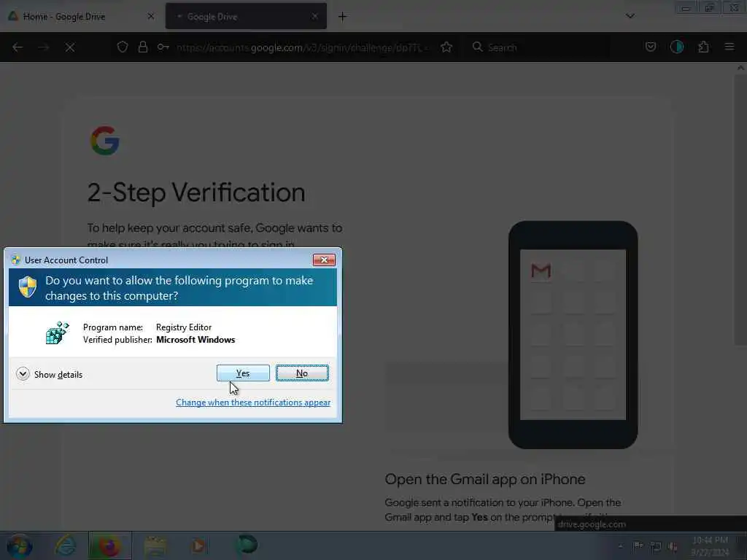The width and height of the screenshot is (747, 560).
Task: Expand Show details in the UAC dialog
Action: (x=49, y=374)
